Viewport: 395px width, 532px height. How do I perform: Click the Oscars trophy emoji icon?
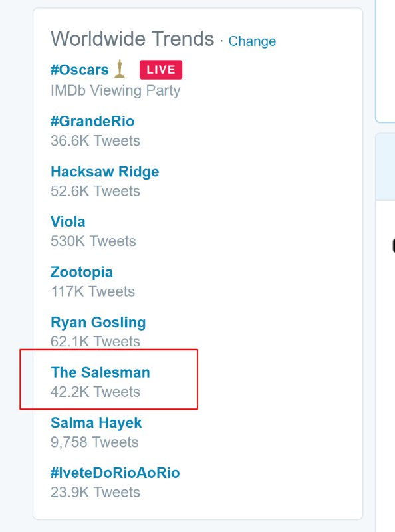pyautogui.click(x=118, y=69)
